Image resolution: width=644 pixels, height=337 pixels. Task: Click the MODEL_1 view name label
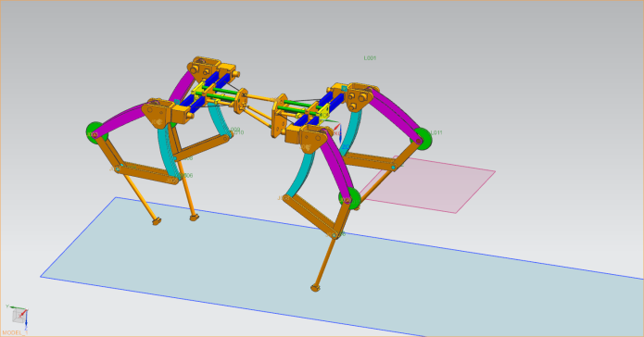pos(15,333)
